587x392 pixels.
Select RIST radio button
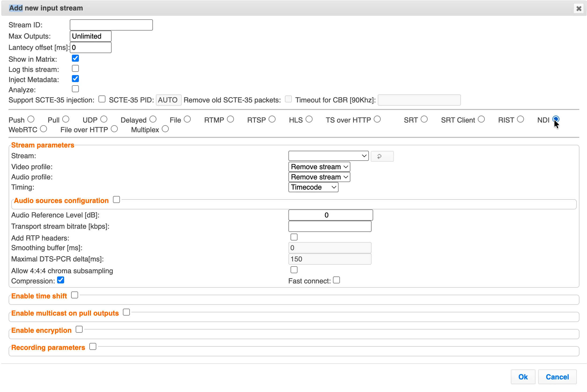point(520,119)
